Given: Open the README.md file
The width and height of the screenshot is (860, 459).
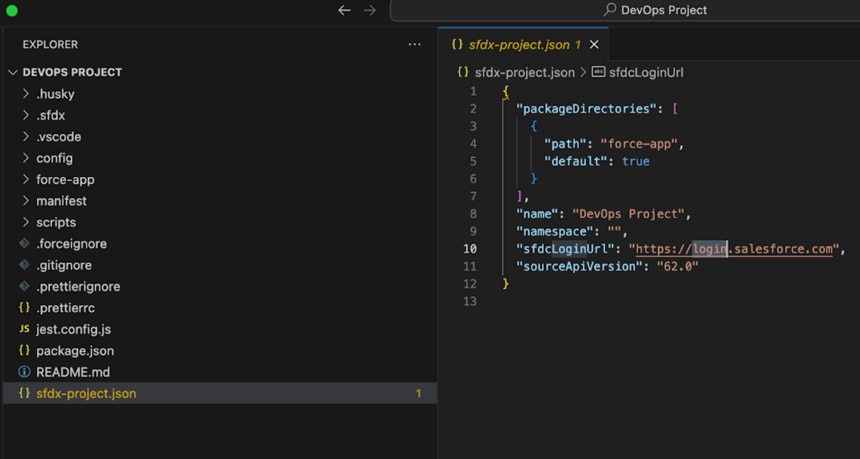Looking at the screenshot, I should pyautogui.click(x=73, y=372).
